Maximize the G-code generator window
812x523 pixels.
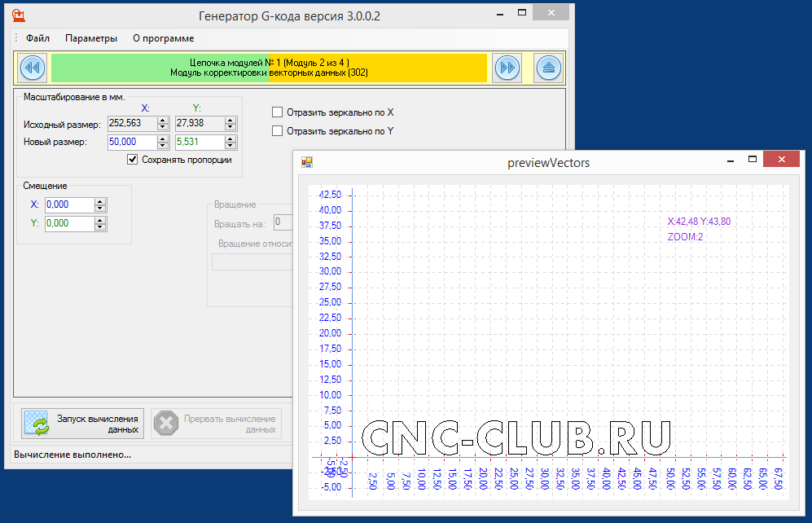(522, 13)
